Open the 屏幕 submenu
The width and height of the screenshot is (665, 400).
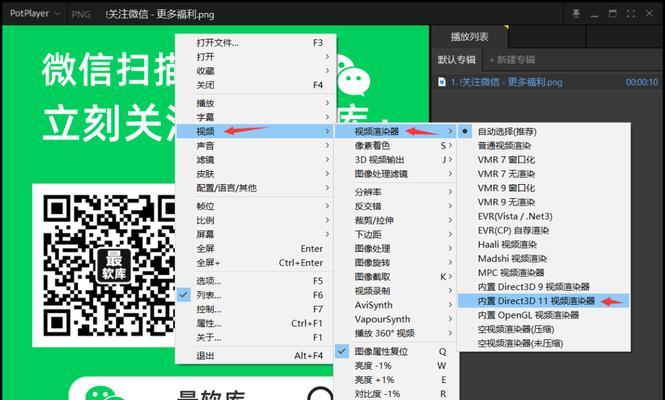[x=256, y=234]
